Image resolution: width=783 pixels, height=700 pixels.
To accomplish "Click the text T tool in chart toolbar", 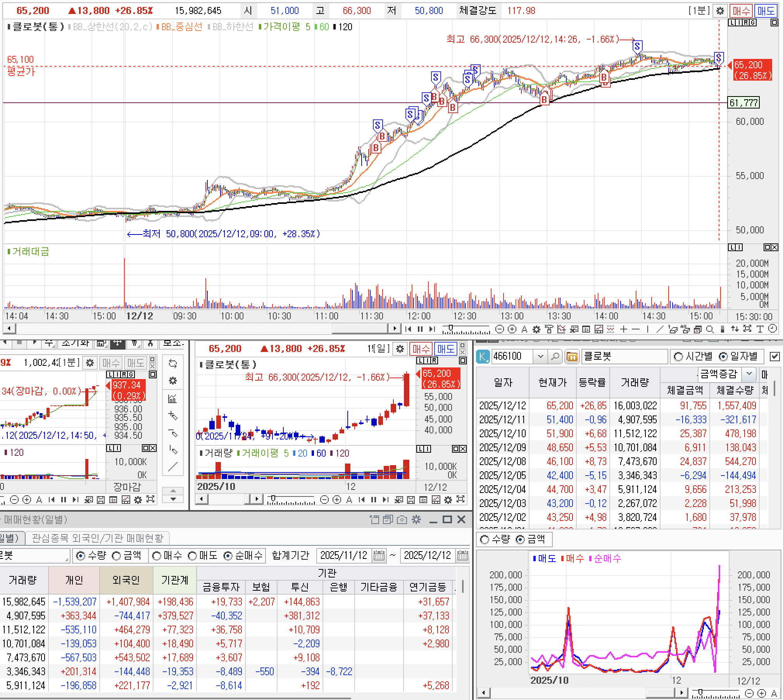I will click(x=760, y=329).
